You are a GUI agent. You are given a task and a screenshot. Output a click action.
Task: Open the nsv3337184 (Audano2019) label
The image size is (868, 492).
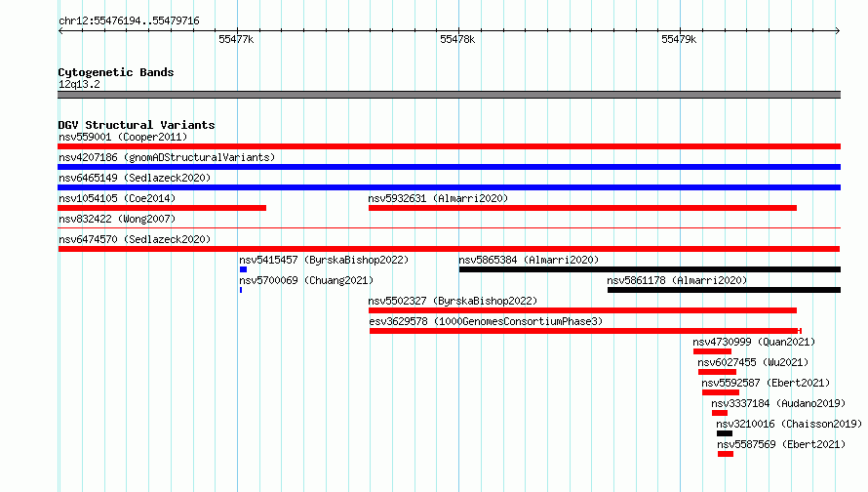pyautogui.click(x=778, y=403)
